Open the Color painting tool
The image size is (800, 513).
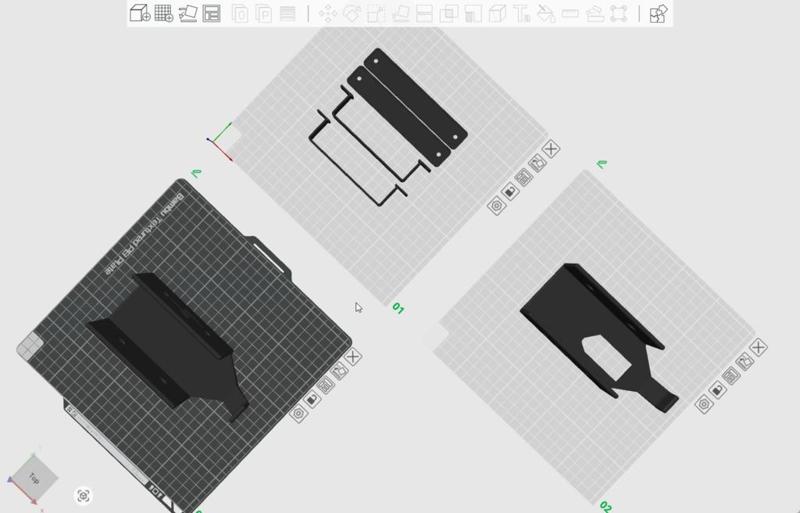[546, 13]
